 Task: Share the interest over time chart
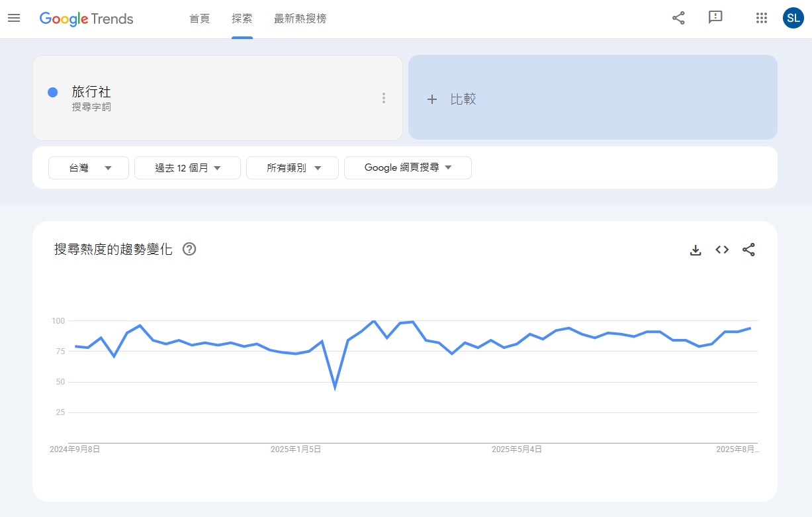(x=748, y=250)
